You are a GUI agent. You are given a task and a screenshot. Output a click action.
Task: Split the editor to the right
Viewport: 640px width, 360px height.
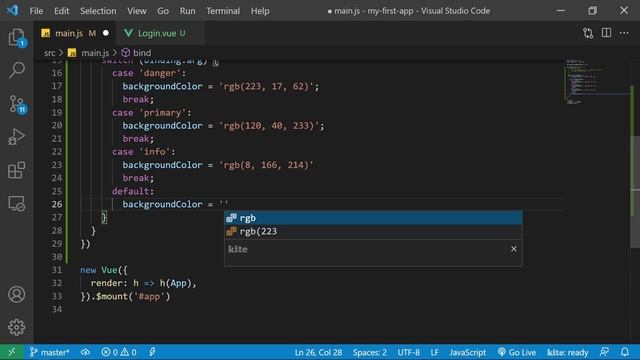click(606, 33)
